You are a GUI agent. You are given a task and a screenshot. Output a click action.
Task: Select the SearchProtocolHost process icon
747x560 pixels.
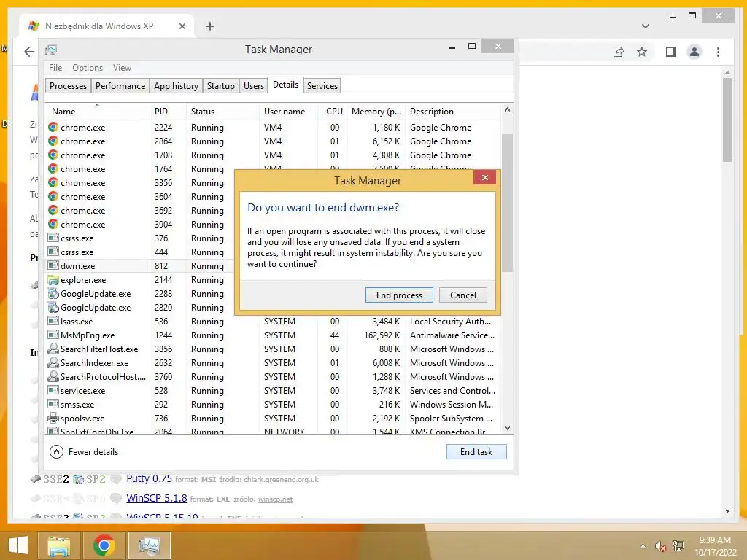tap(53, 376)
